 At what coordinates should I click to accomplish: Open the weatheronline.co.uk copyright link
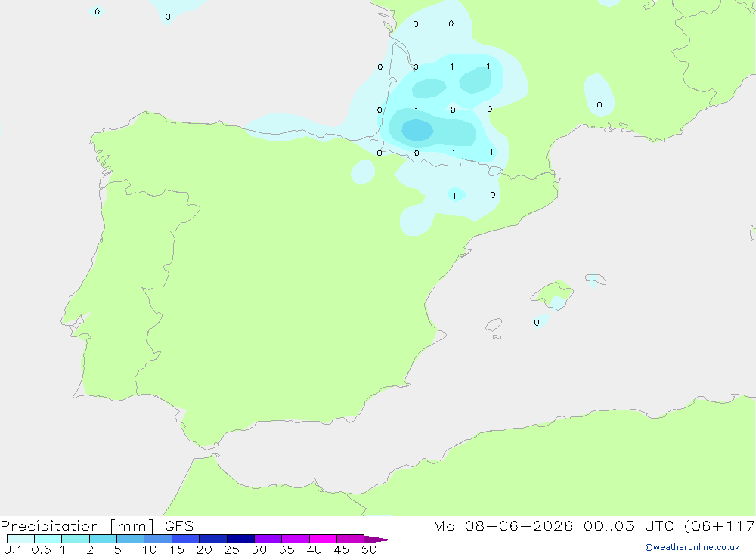(x=692, y=547)
